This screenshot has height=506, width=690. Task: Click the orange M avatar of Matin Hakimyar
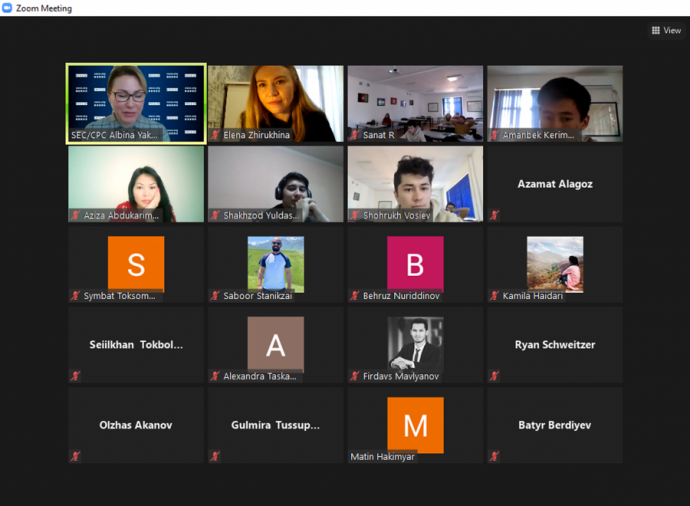point(415,425)
